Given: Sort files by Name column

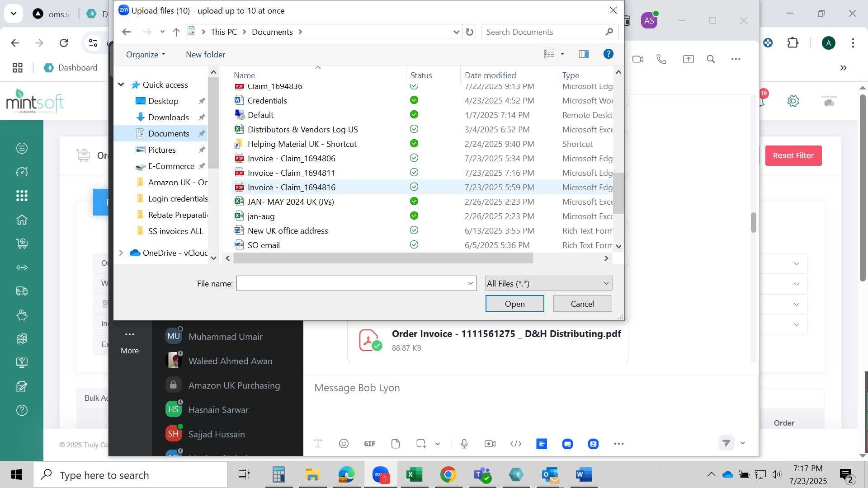Looking at the screenshot, I should [x=244, y=75].
